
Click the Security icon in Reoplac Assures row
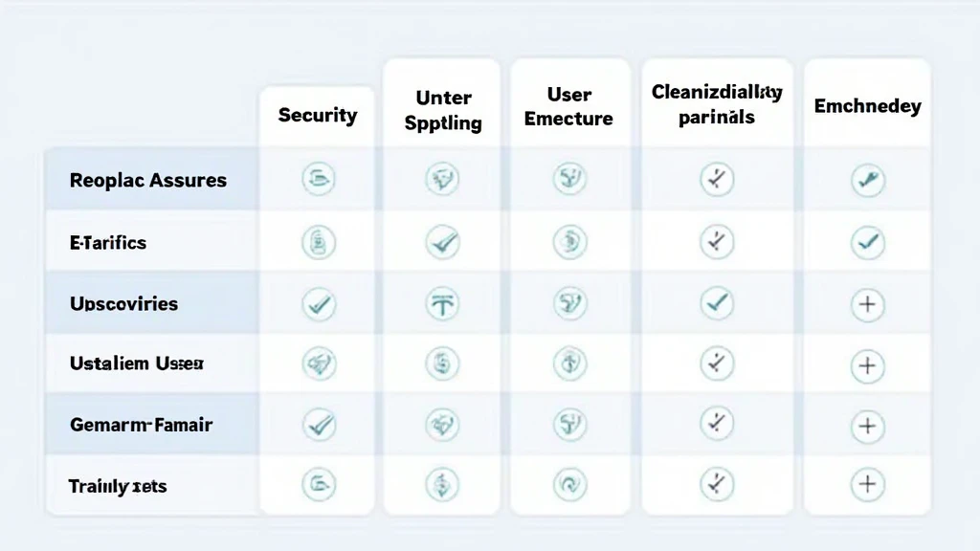tap(318, 179)
